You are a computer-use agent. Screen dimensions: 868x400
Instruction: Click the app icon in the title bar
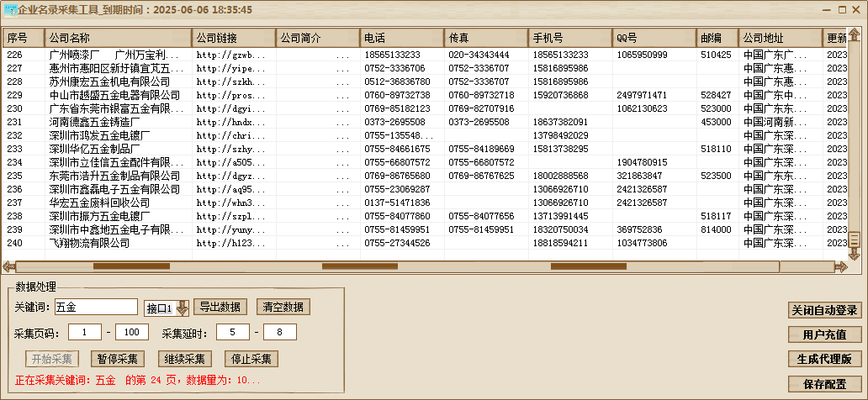[11, 8]
